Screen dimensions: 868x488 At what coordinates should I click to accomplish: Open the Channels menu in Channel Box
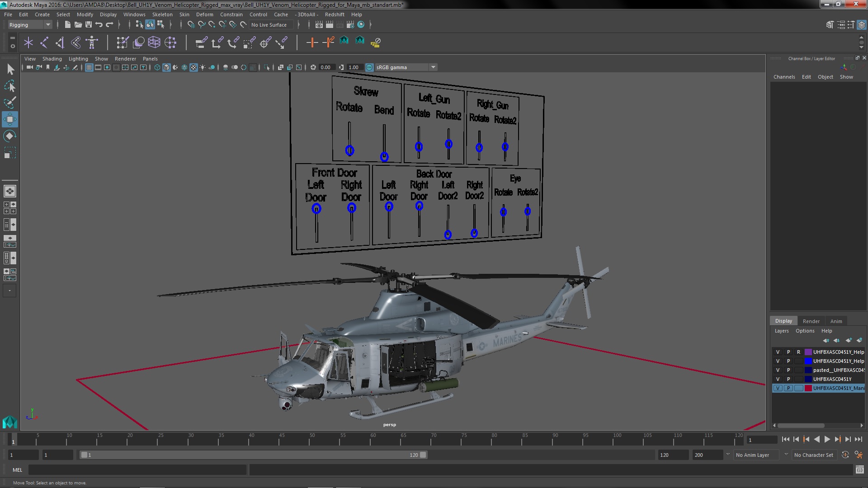point(784,77)
